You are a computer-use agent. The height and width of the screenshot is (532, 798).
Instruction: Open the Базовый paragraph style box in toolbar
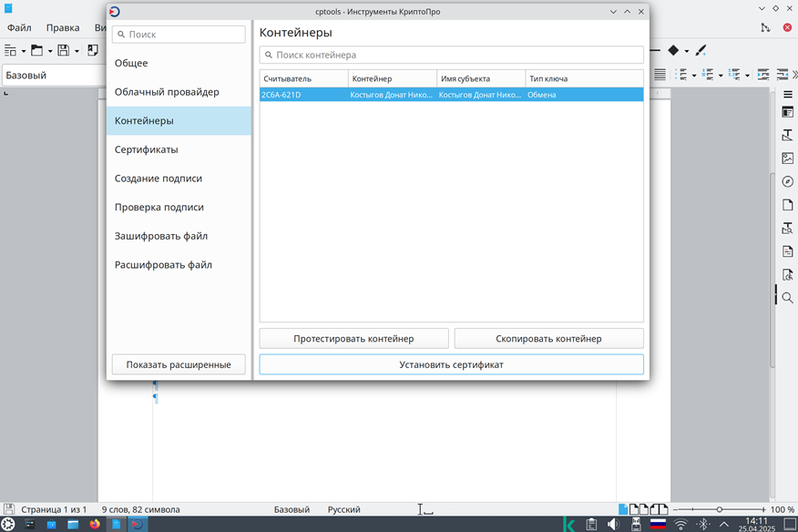click(54, 76)
